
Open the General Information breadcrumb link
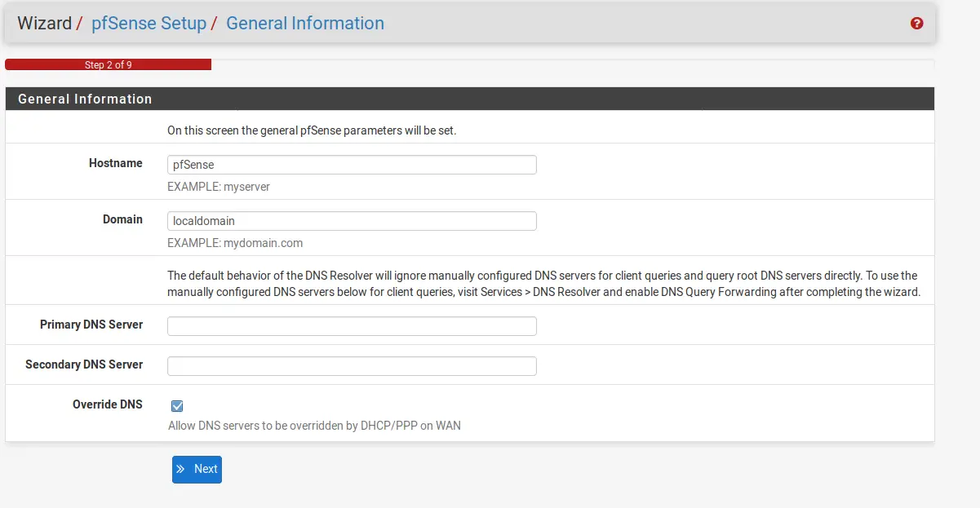coord(305,24)
